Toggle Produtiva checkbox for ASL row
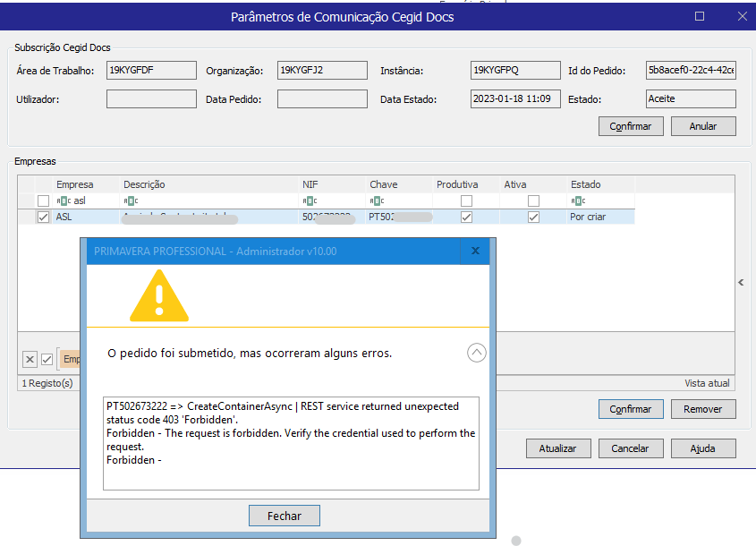The height and width of the screenshot is (546, 756). pyautogui.click(x=466, y=217)
